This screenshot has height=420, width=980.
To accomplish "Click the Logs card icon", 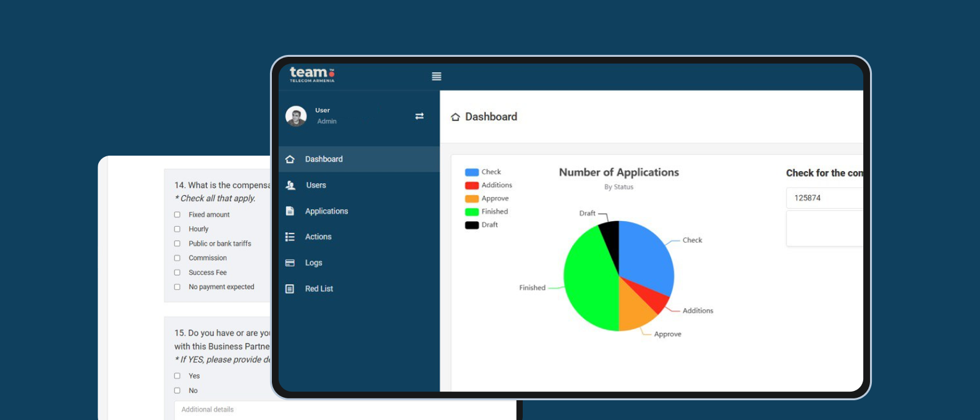I will coord(290,263).
